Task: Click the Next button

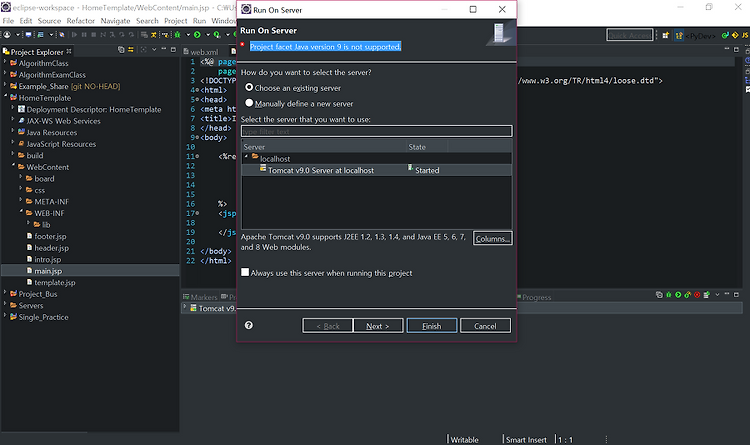Action: pos(378,326)
